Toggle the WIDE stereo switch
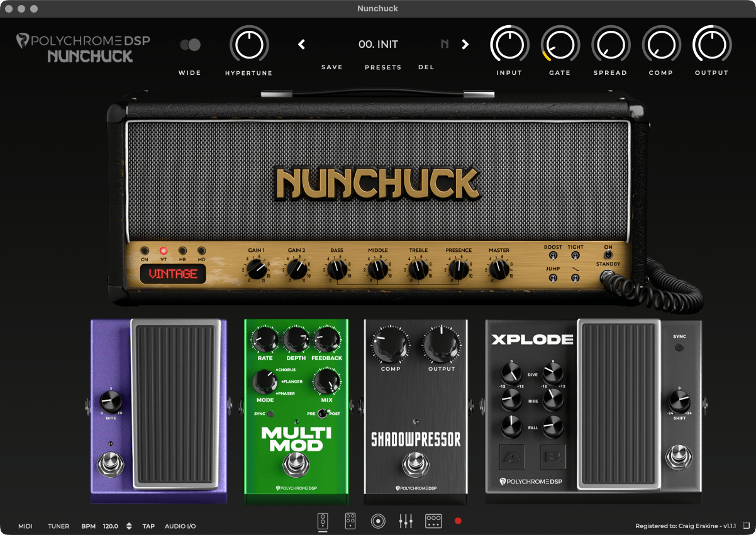756x535 pixels. 190,45
